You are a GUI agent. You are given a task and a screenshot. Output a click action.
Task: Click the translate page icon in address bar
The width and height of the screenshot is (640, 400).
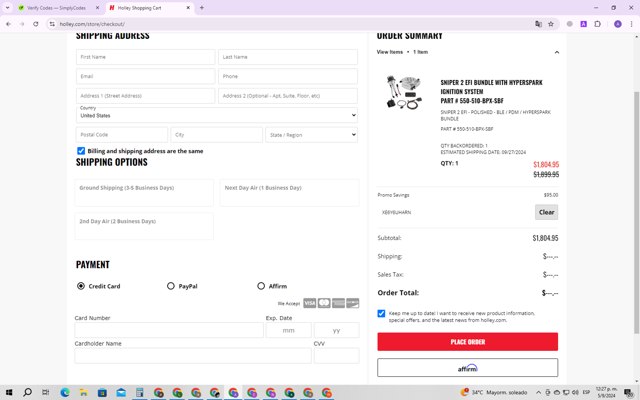tap(538, 24)
